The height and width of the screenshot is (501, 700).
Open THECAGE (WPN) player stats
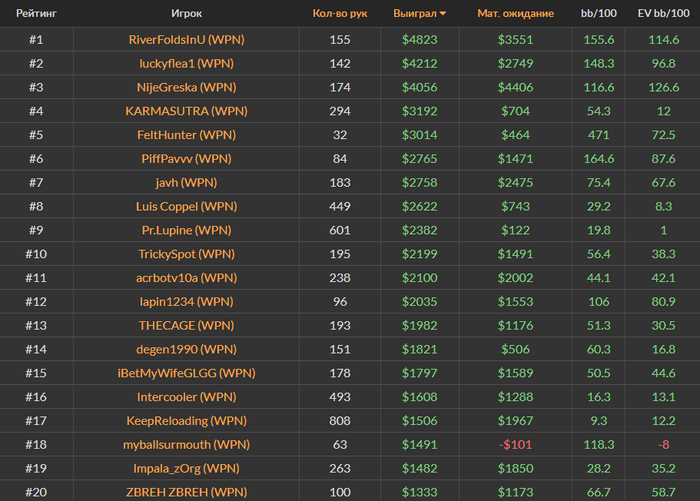point(187,325)
